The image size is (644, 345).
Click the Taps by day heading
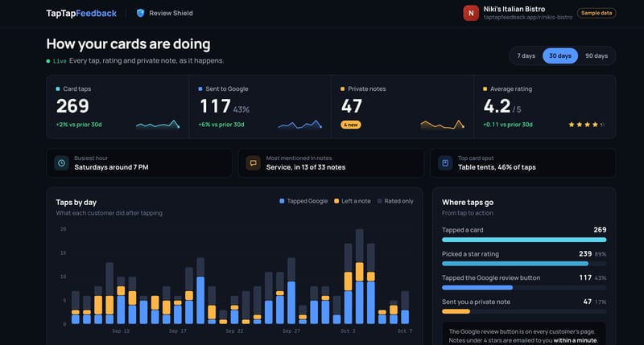pyautogui.click(x=76, y=202)
